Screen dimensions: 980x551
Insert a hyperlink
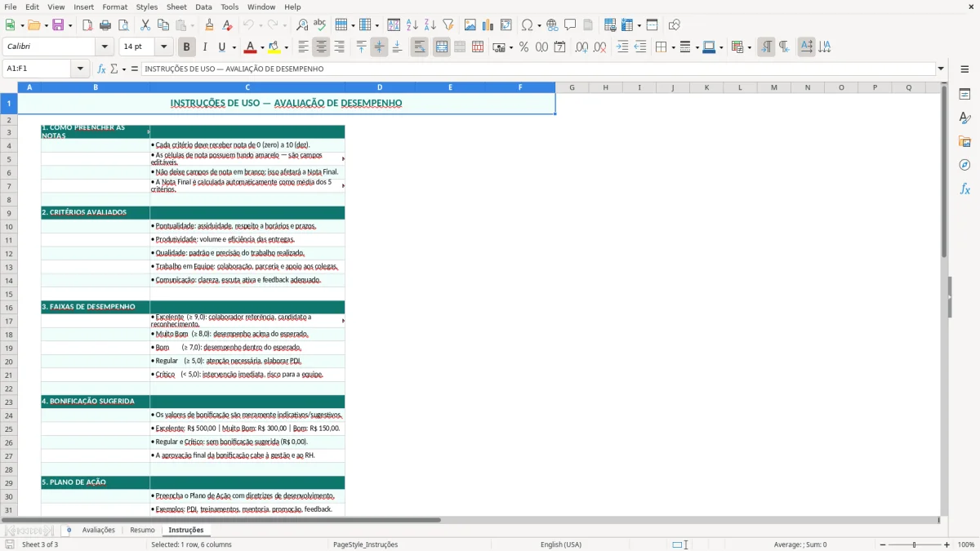pos(553,25)
